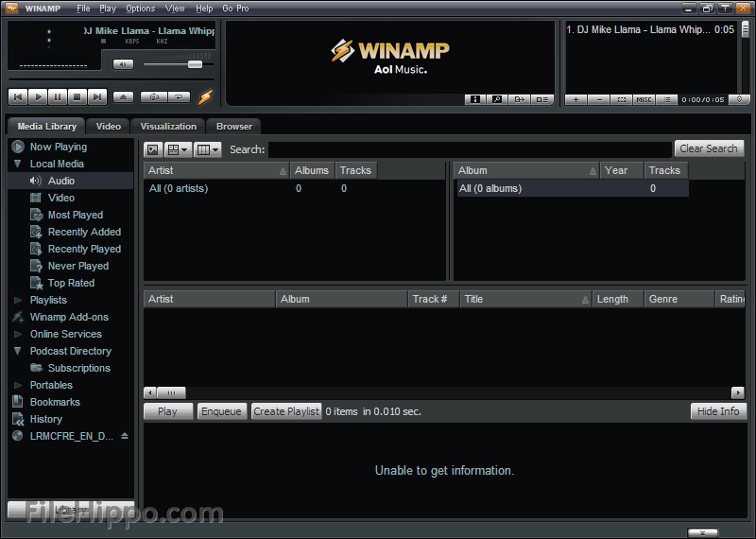The width and height of the screenshot is (756, 539).
Task: Skip to the next track
Action: (x=97, y=96)
